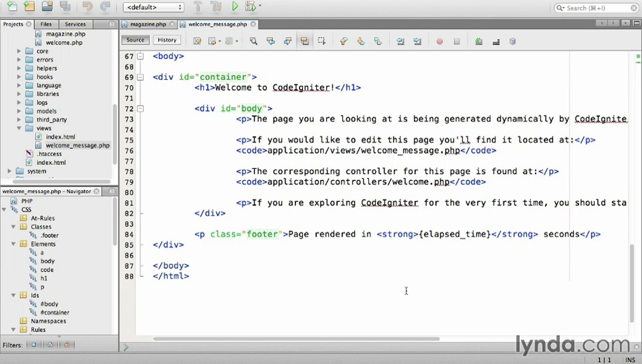Click Next Bookmark icon
The height and width of the screenshot is (364, 642).
click(361, 41)
